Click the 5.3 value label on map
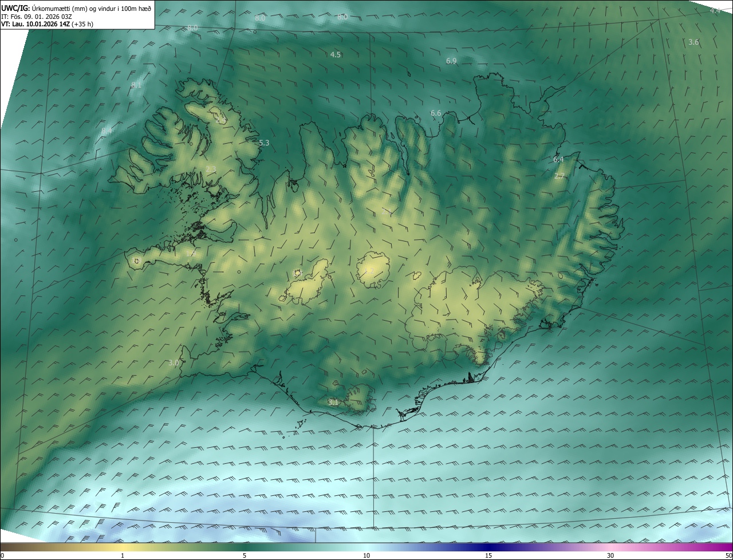733x560 pixels. (264, 143)
